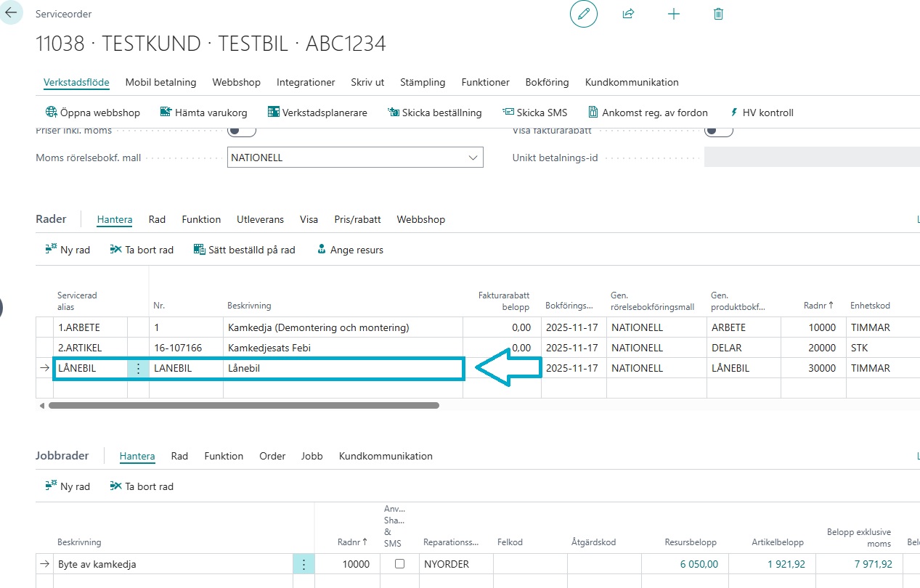Open row options for LÅNEBIL line

point(138,368)
